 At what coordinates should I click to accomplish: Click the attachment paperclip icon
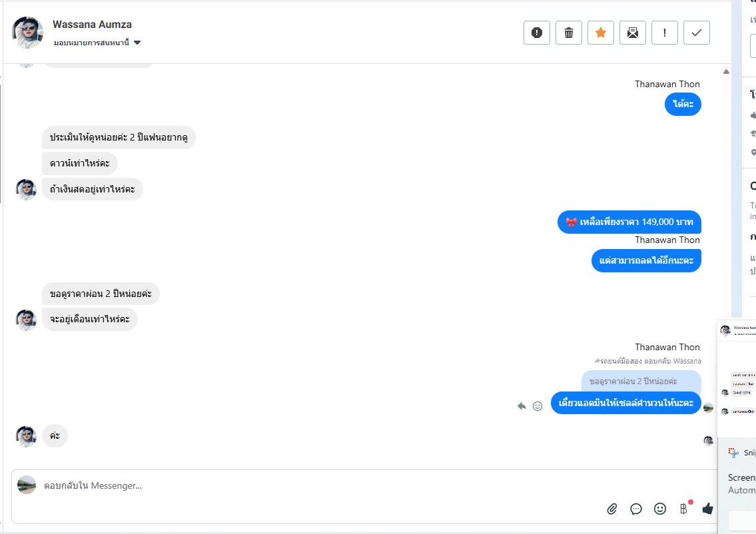pyautogui.click(x=612, y=509)
